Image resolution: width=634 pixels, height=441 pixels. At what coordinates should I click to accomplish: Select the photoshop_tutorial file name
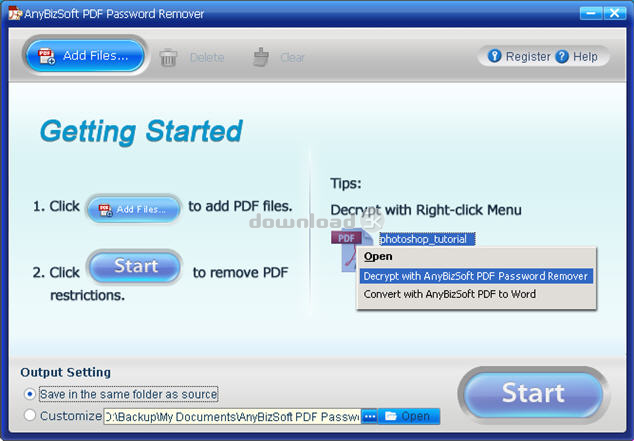click(427, 239)
